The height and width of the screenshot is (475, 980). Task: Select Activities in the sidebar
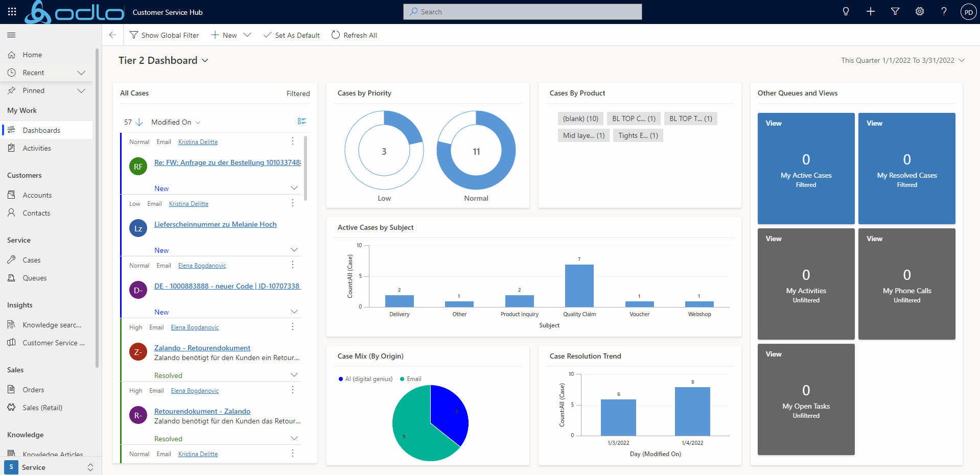pyautogui.click(x=37, y=148)
